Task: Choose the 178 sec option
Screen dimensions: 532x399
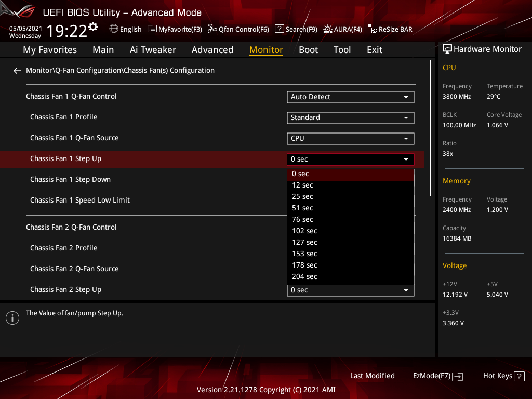Action: click(351, 265)
